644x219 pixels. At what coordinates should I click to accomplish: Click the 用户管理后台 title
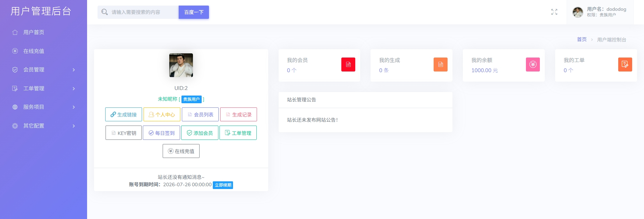pos(41,11)
